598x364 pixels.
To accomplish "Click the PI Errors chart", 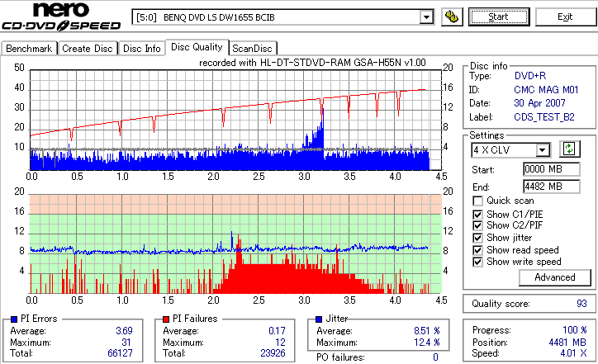I will click(235, 120).
